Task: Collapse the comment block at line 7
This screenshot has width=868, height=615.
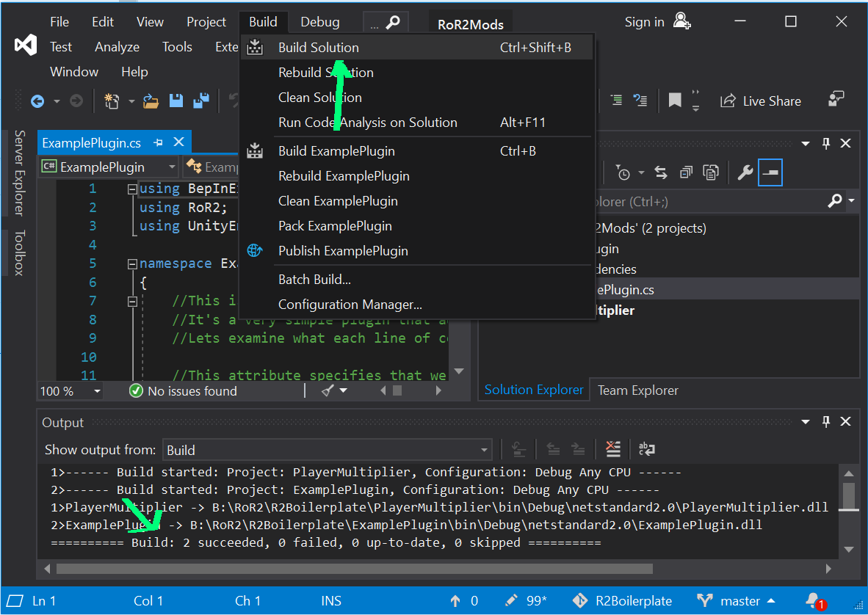Action: [x=131, y=302]
